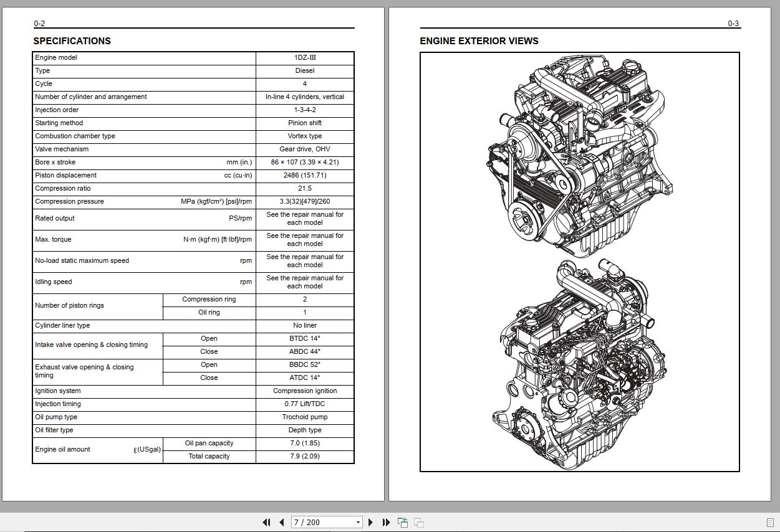Skip to the last page
The height and width of the screenshot is (532, 780).
point(387,522)
